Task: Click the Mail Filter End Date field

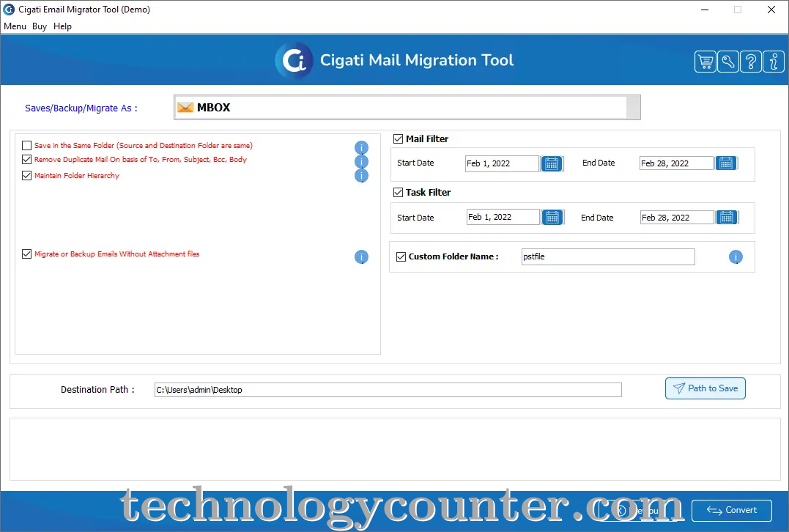Action: click(676, 163)
